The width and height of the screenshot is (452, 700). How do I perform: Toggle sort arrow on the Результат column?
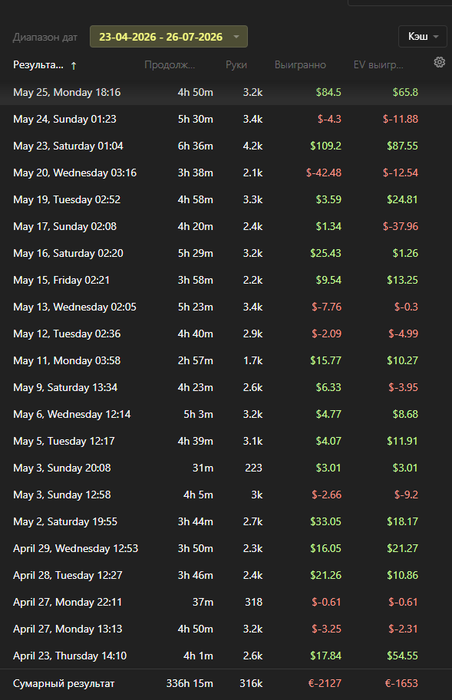pos(74,66)
